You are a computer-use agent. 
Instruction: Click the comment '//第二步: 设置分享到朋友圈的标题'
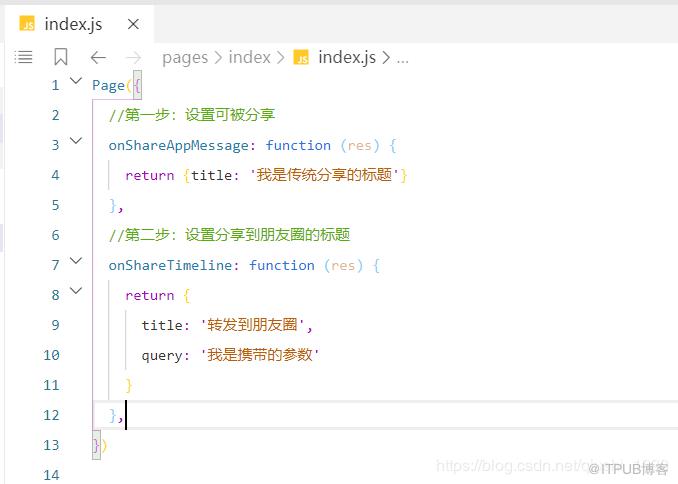[x=229, y=235]
